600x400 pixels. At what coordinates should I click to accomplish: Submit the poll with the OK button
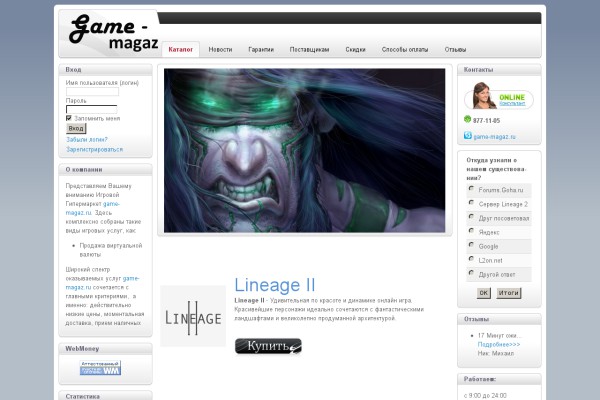(484, 293)
